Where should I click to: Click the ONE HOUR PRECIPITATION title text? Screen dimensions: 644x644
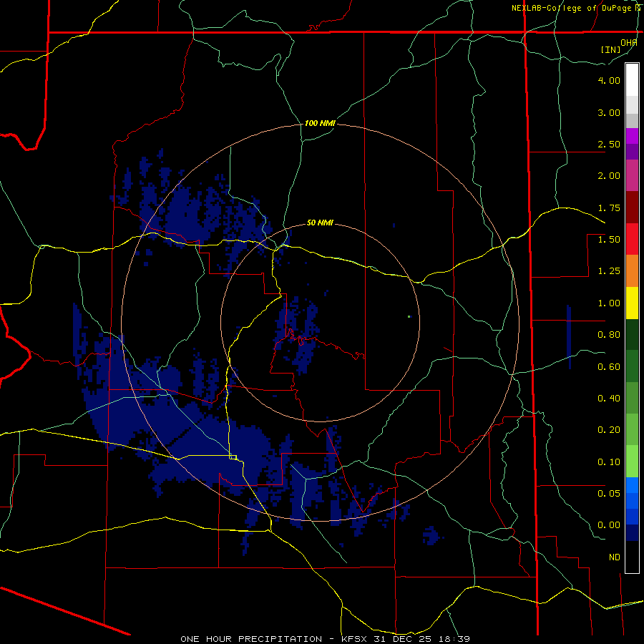coord(251,639)
